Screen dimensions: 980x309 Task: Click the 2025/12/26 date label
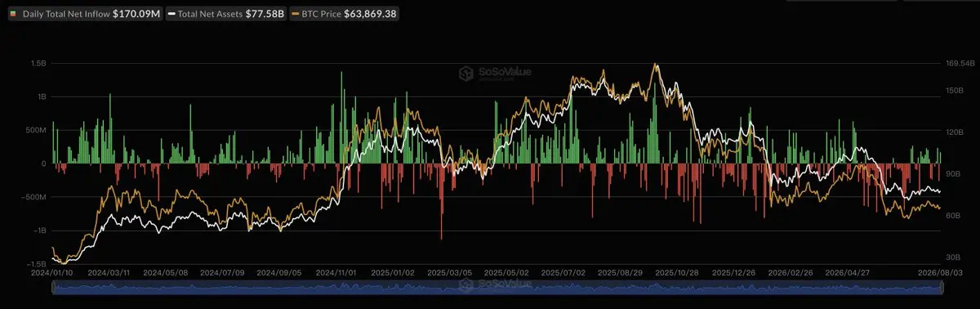tap(733, 272)
